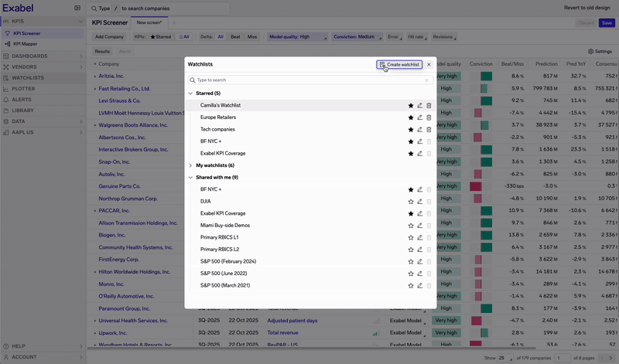Clear the watchlist search field

click(426, 80)
